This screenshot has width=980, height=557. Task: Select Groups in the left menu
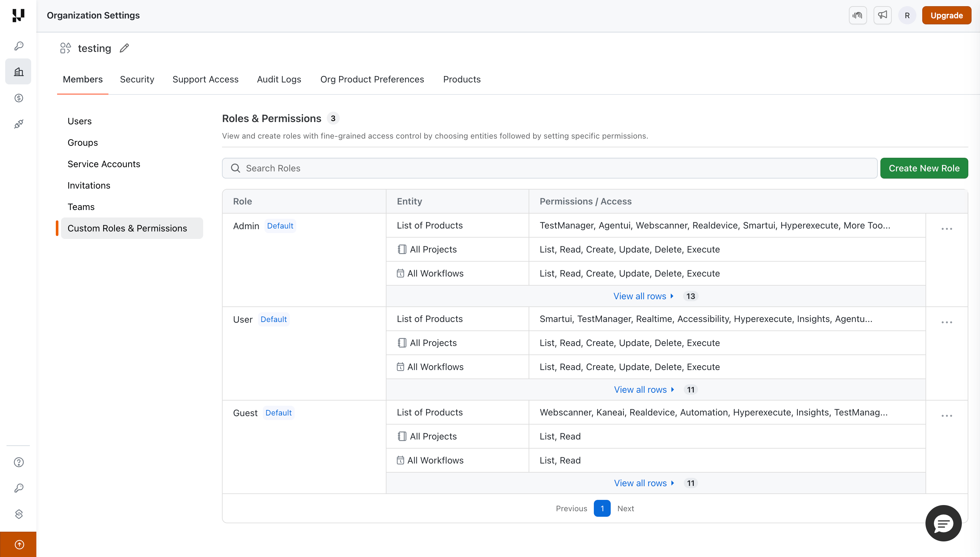click(x=83, y=143)
